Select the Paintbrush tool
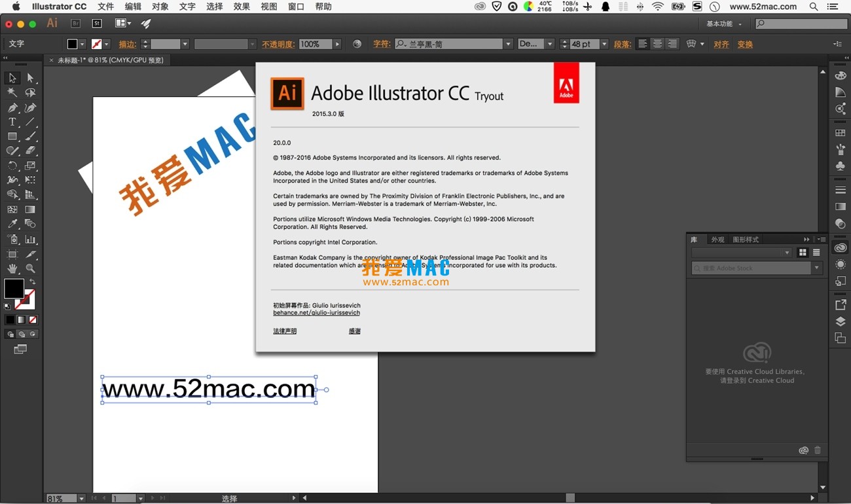 (x=30, y=137)
